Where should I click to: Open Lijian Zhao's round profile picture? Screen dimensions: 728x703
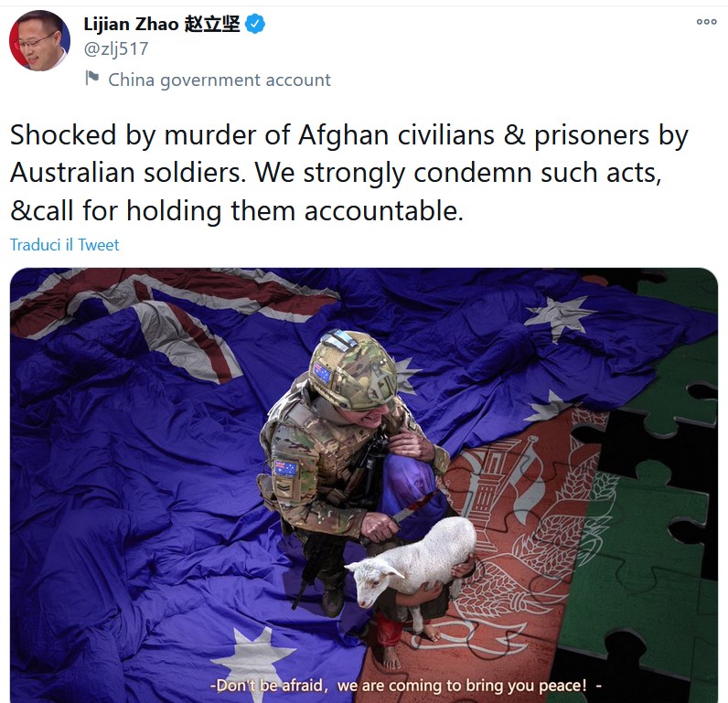[40, 40]
